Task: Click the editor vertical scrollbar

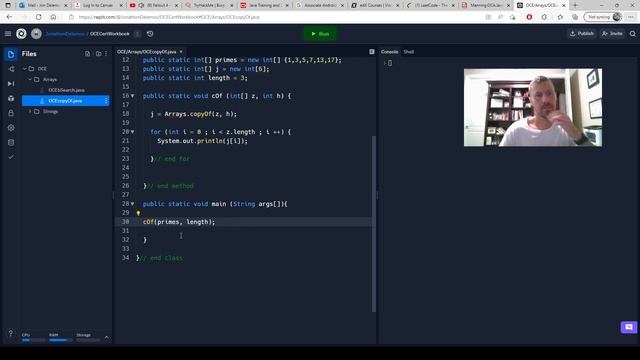Action: 373,224
